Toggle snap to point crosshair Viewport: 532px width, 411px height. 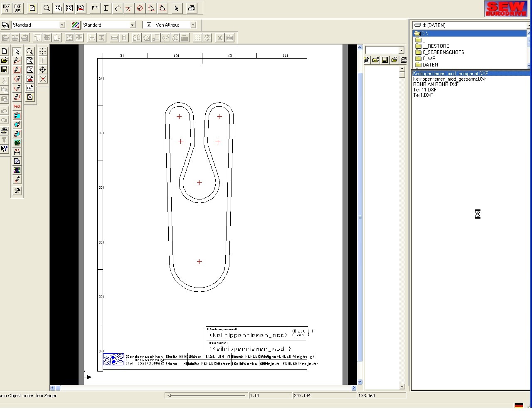pyautogui.click(x=43, y=70)
